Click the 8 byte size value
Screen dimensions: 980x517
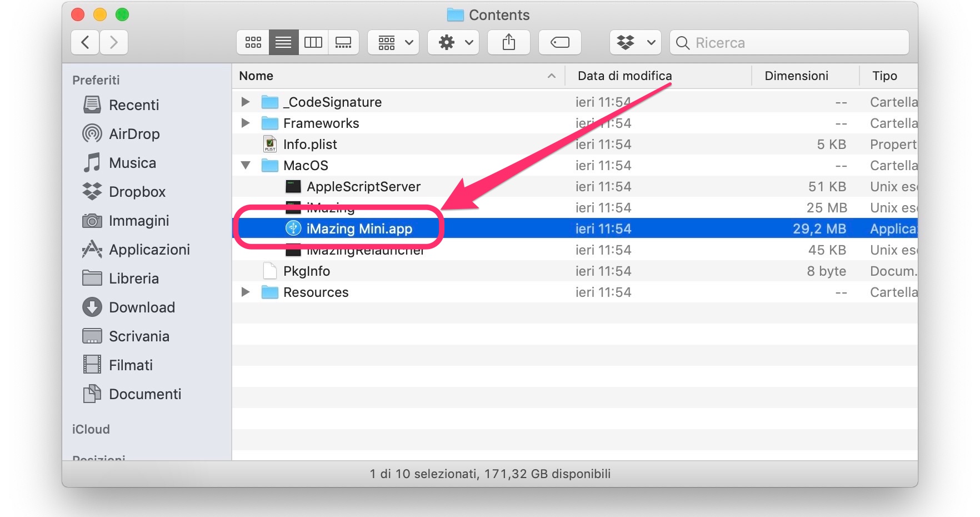click(826, 271)
